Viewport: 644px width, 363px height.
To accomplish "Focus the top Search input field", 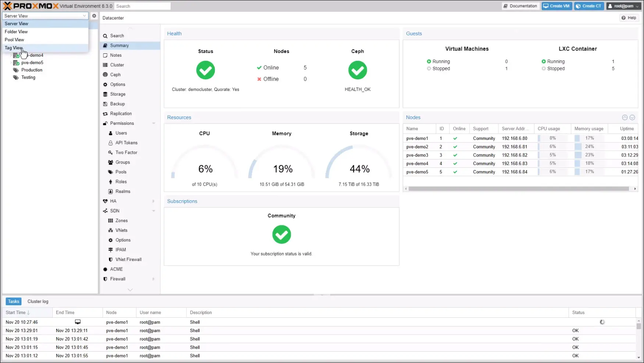I will click(x=142, y=6).
